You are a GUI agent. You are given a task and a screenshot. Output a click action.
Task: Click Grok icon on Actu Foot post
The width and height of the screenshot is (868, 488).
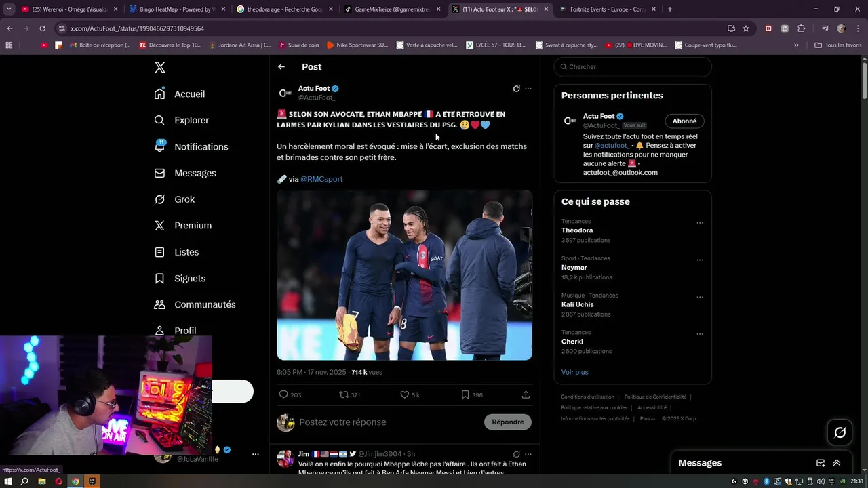tap(516, 89)
